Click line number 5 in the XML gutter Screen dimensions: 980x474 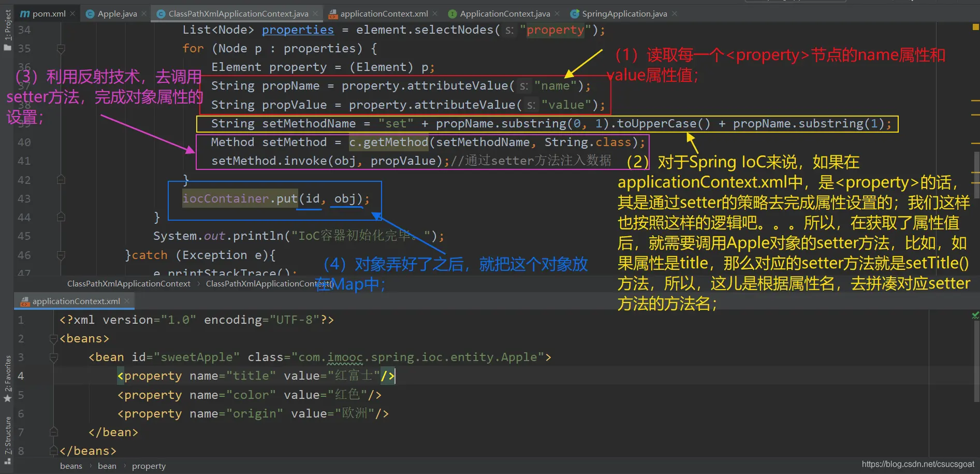pos(21,395)
